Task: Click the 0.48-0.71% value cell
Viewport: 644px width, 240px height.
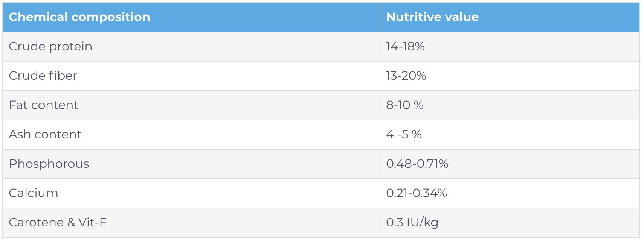Action: point(417,164)
